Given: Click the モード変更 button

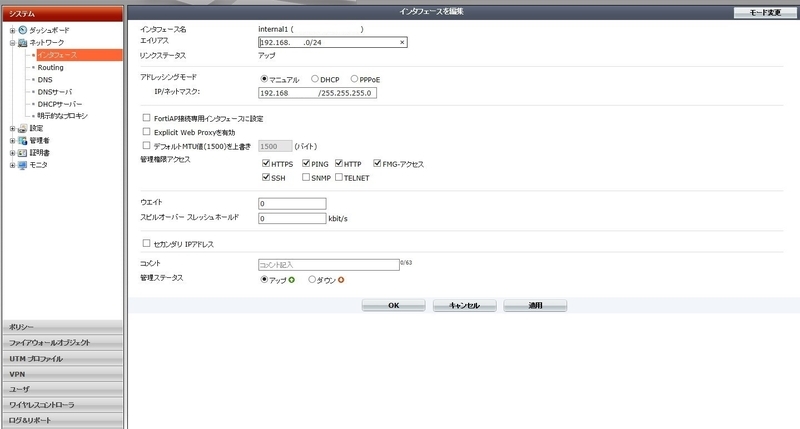Looking at the screenshot, I should (765, 13).
